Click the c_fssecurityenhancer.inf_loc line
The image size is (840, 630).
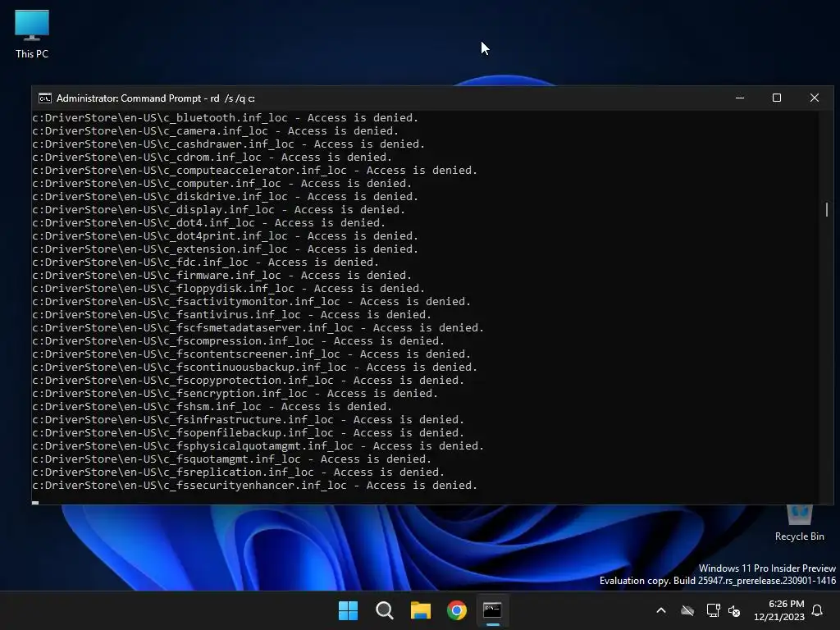pos(254,486)
